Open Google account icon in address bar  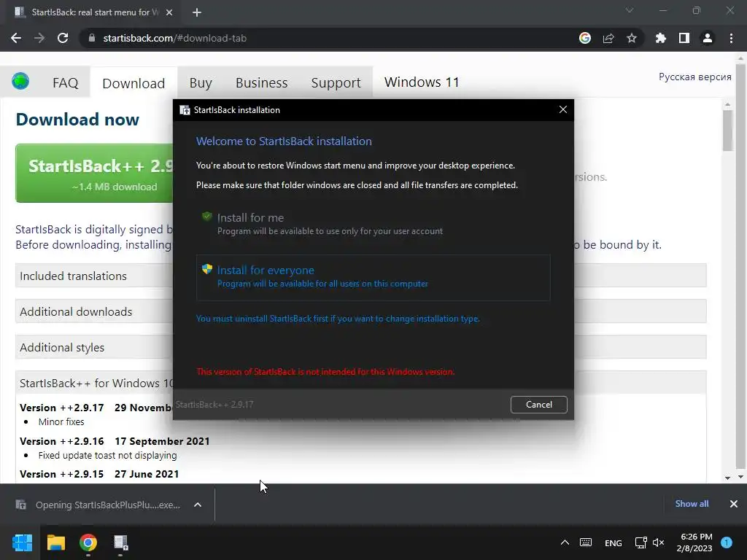[x=585, y=38]
